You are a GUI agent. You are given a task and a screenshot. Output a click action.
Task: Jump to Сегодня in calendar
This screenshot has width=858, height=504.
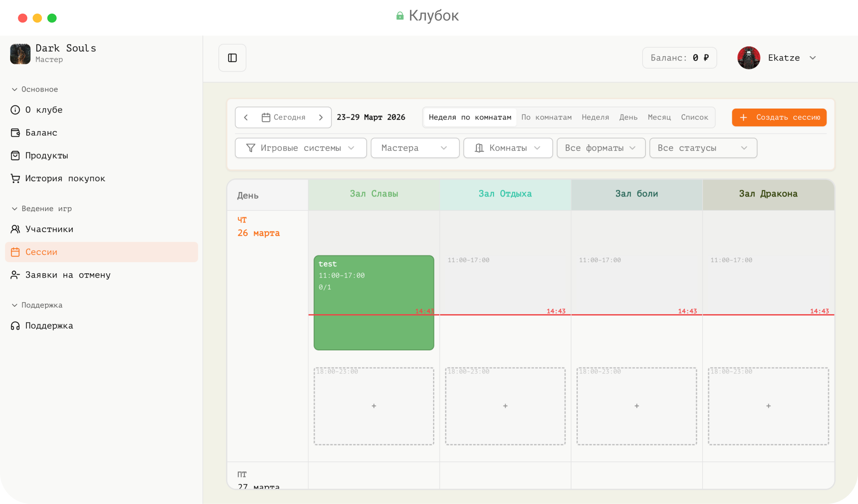pyautogui.click(x=284, y=117)
